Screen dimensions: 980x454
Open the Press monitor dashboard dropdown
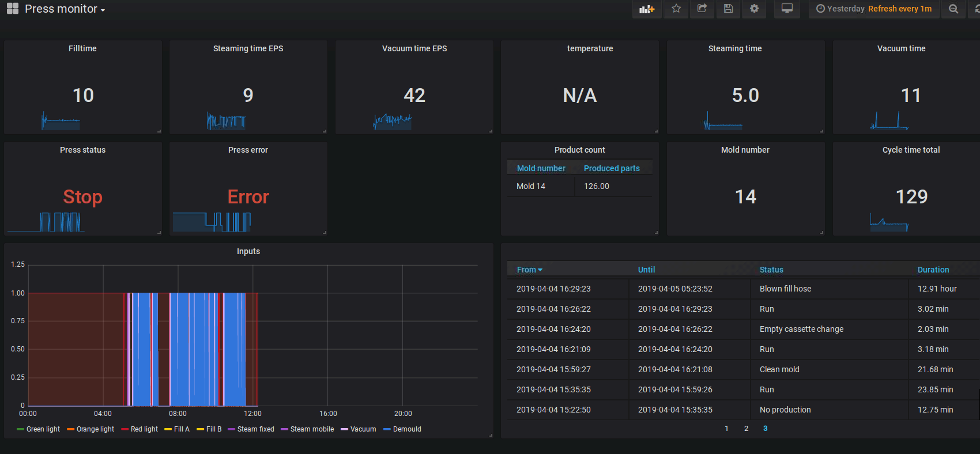click(65, 9)
